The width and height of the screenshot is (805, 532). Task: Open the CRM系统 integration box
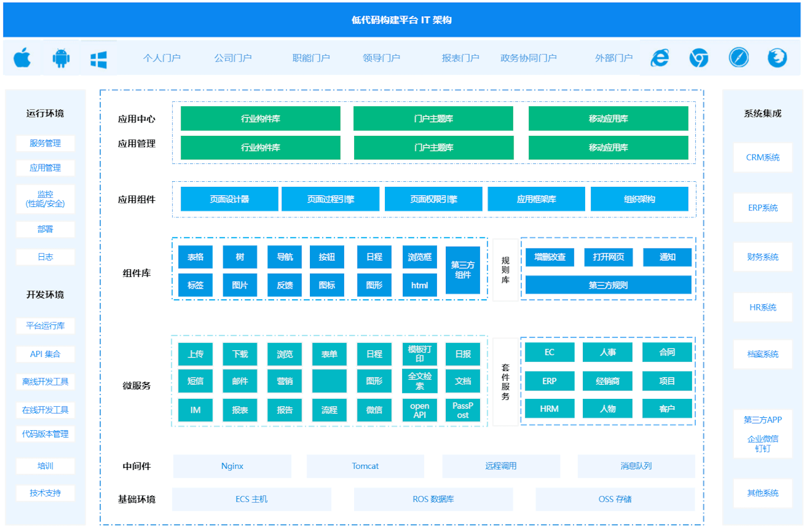[x=763, y=158]
